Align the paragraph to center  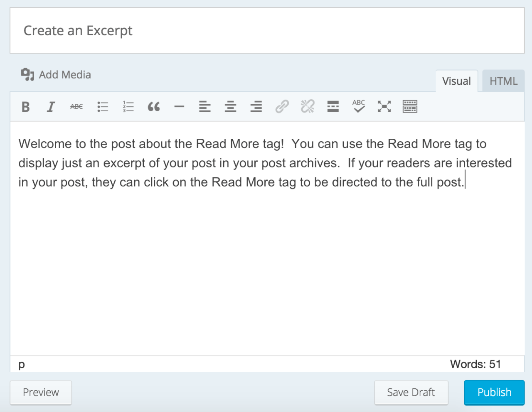pos(230,107)
